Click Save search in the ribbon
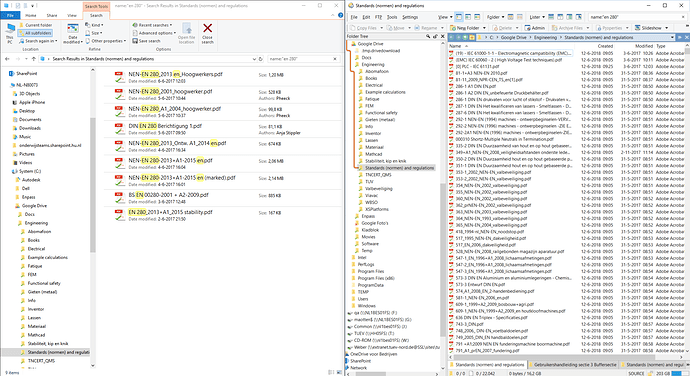690x376 pixels. pyautogui.click(x=147, y=41)
